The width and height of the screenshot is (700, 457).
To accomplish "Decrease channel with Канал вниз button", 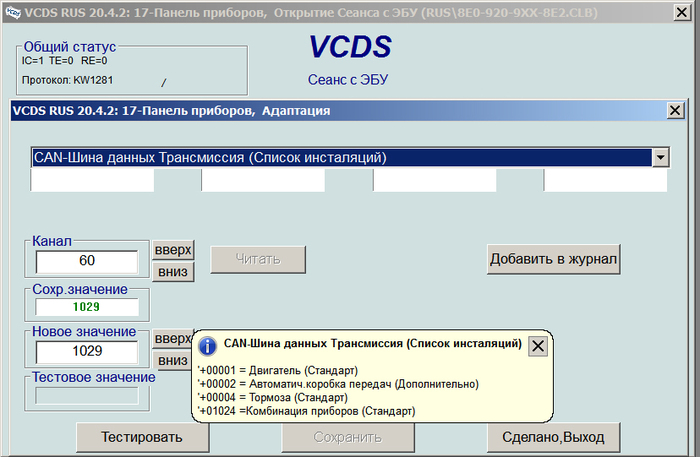I will (x=173, y=272).
